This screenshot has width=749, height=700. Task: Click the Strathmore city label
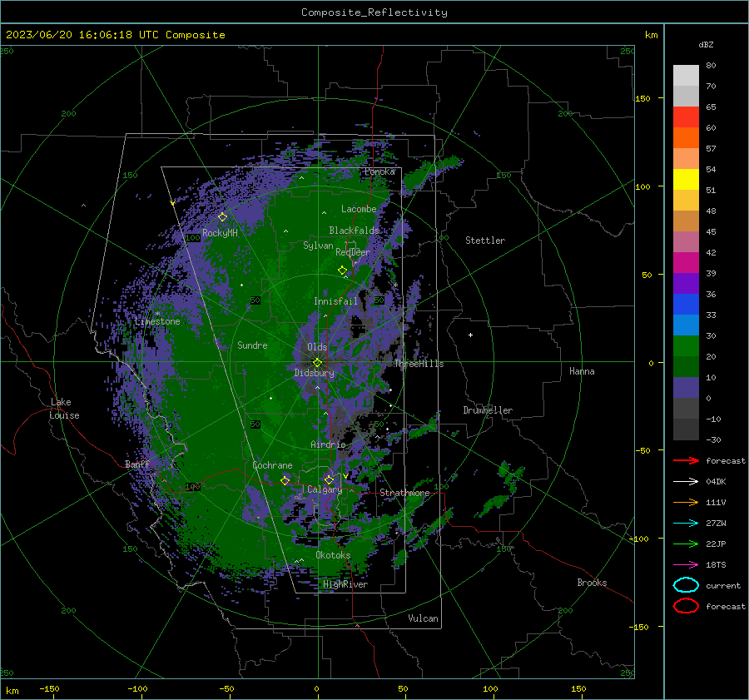click(x=404, y=493)
